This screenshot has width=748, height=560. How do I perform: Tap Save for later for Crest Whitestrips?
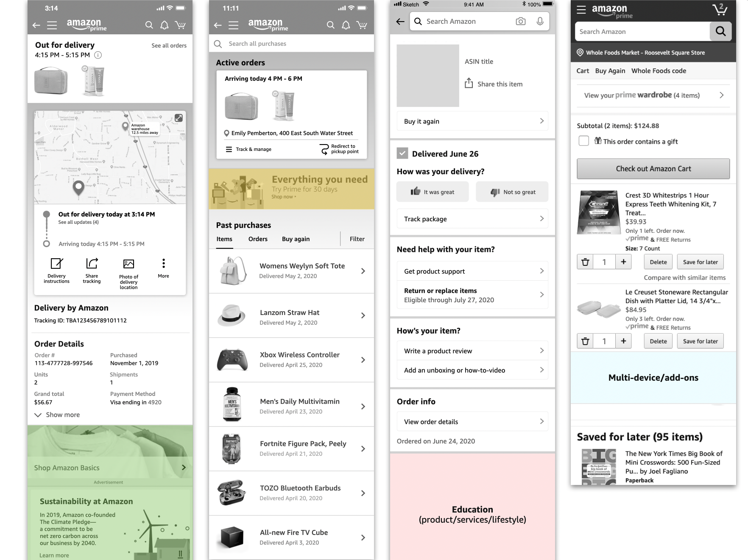(x=700, y=262)
